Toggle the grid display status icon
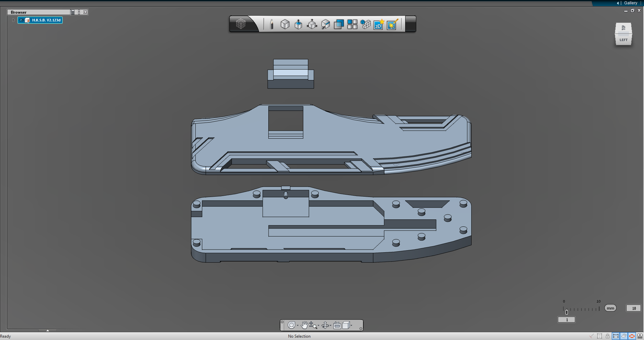The width and height of the screenshot is (644, 340). (x=624, y=336)
